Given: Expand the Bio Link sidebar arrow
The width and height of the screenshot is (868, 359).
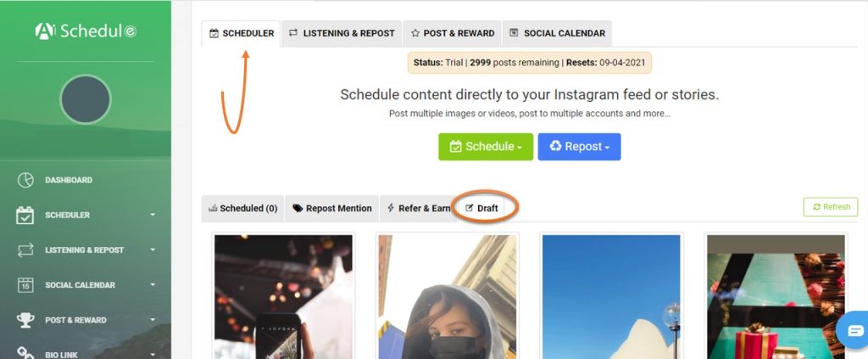Looking at the screenshot, I should point(153,355).
